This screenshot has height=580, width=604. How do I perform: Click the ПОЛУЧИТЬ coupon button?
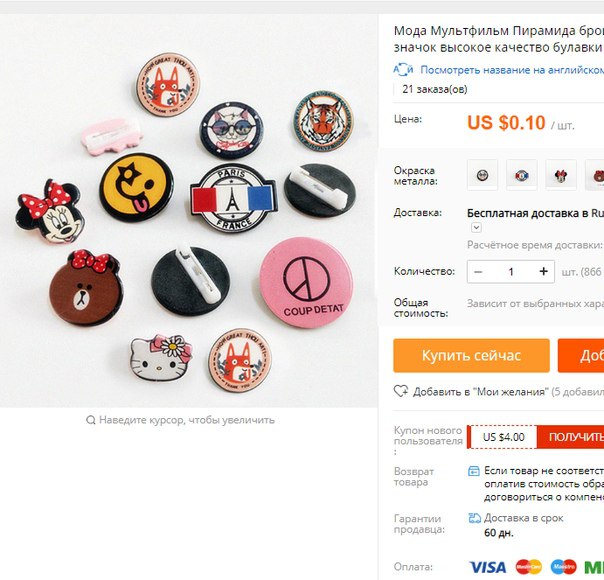click(x=570, y=437)
